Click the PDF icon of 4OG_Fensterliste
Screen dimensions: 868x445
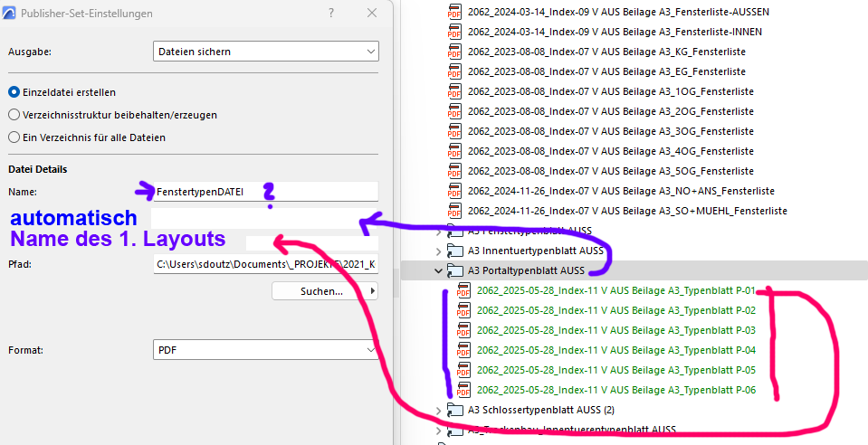click(454, 152)
